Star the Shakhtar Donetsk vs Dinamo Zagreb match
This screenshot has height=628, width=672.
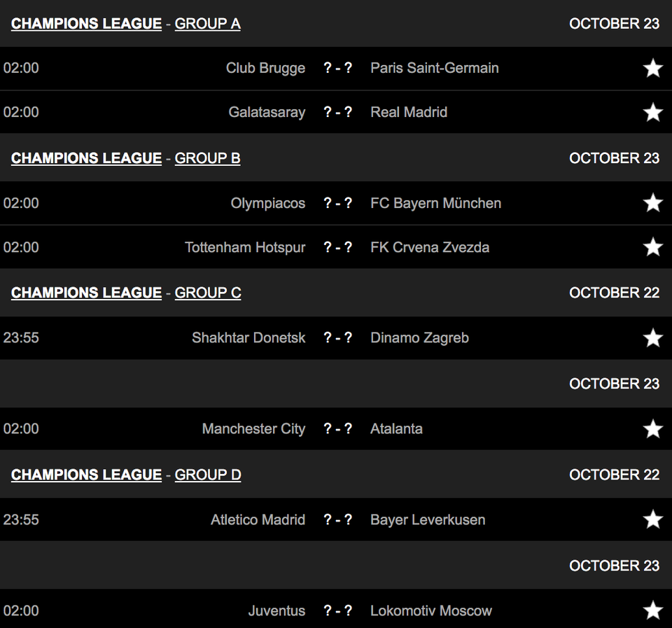652,338
